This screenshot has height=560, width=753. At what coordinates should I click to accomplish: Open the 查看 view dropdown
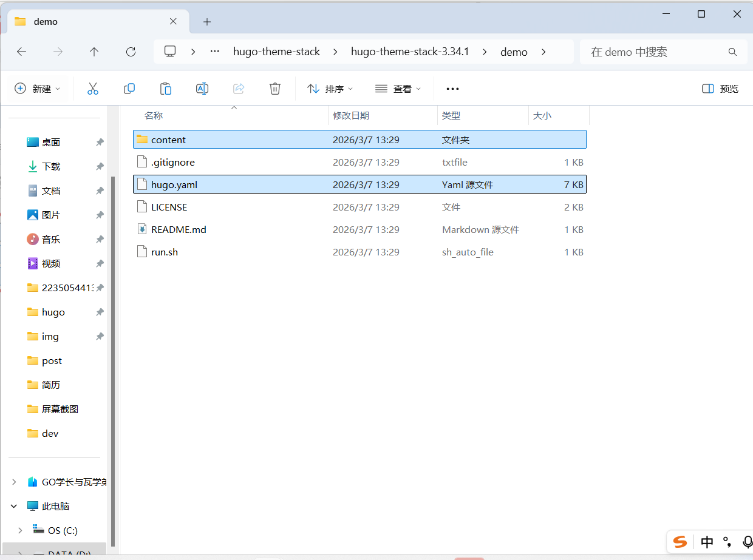click(x=398, y=89)
